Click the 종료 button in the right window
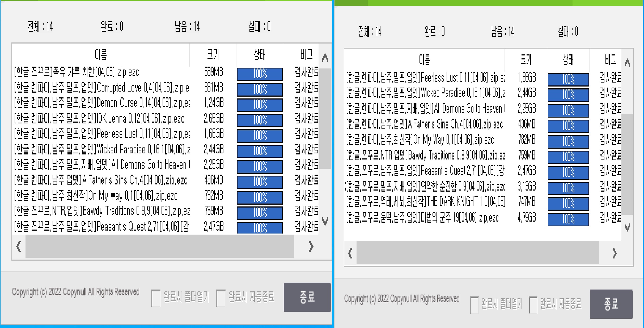The width and height of the screenshot is (644, 328). coord(611,304)
